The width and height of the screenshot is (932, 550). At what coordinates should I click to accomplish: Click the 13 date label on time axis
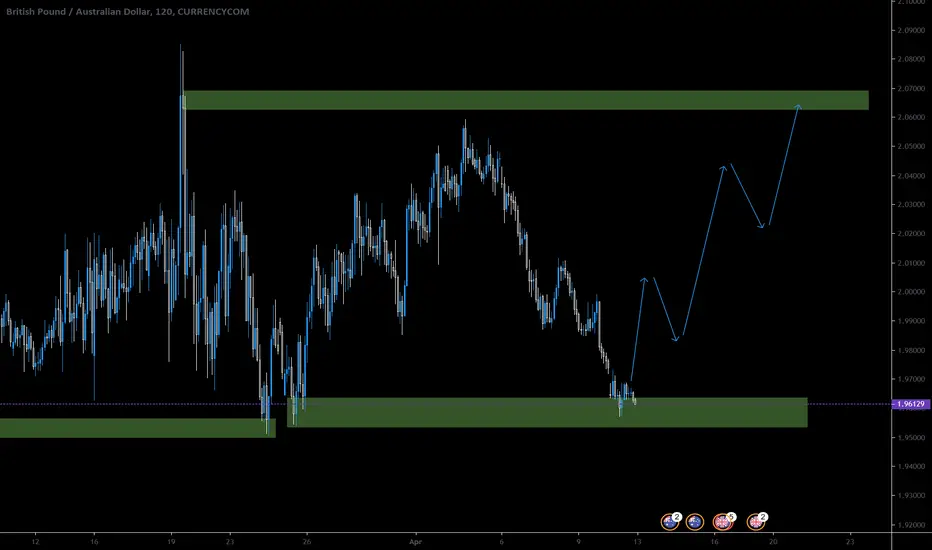[x=637, y=542]
